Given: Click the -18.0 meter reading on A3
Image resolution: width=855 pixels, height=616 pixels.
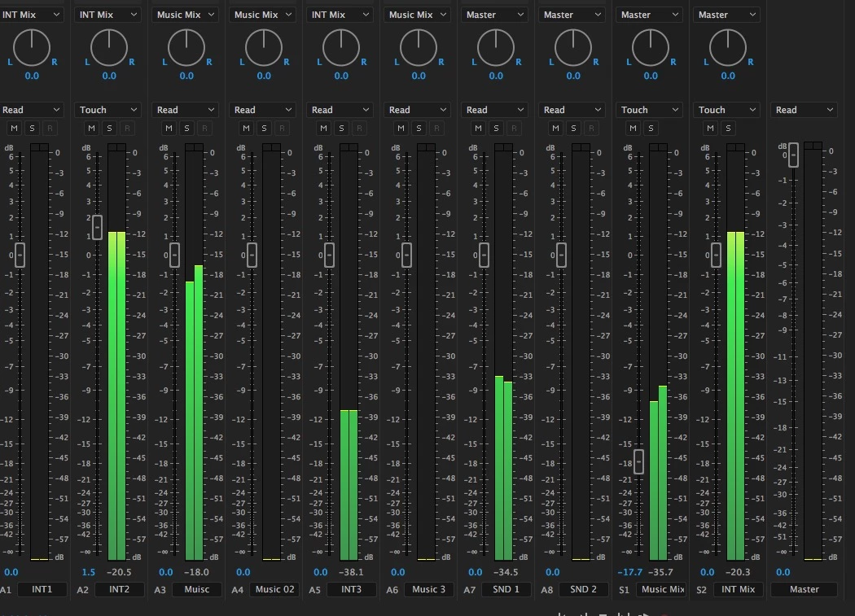Looking at the screenshot, I should click(x=196, y=572).
